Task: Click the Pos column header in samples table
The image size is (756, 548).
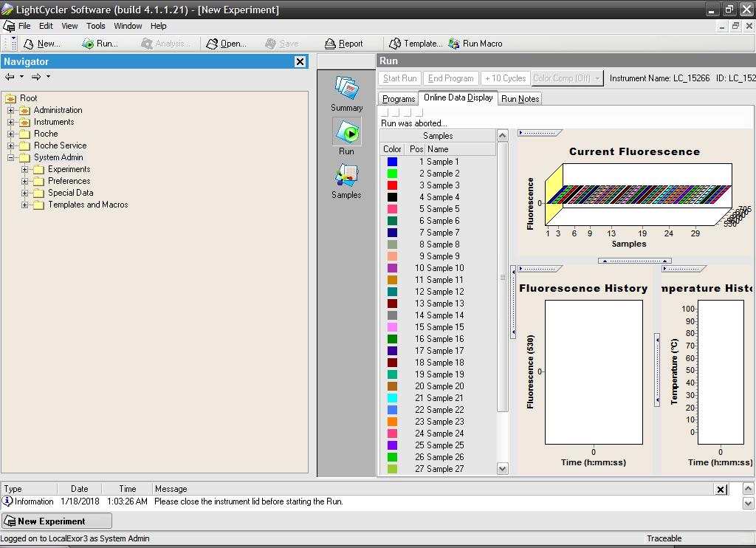Action: pyautogui.click(x=415, y=149)
